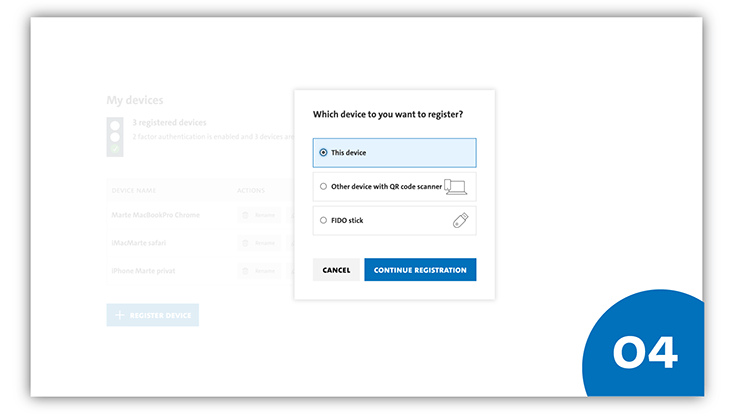
Task: Click the Register Device button label
Action: [160, 315]
